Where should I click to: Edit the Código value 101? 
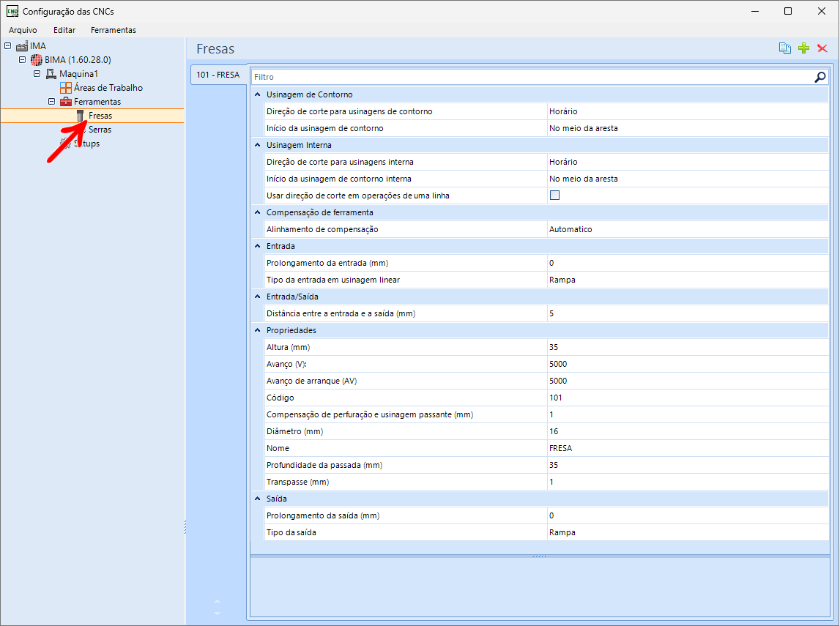688,398
